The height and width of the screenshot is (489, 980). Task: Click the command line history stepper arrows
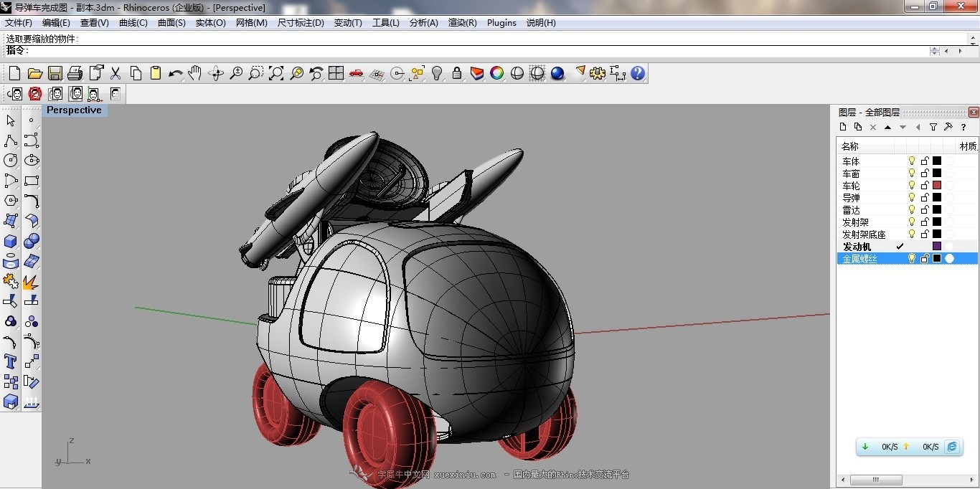pos(934,51)
